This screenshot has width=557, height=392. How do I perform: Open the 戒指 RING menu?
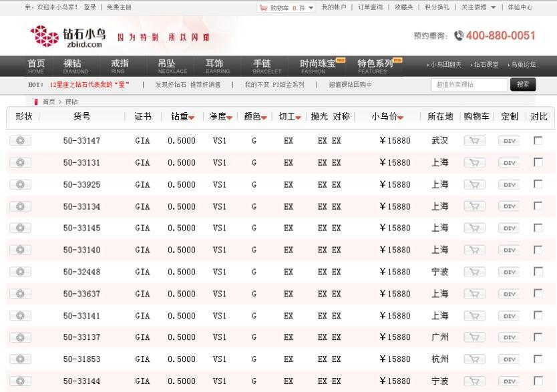click(119, 66)
